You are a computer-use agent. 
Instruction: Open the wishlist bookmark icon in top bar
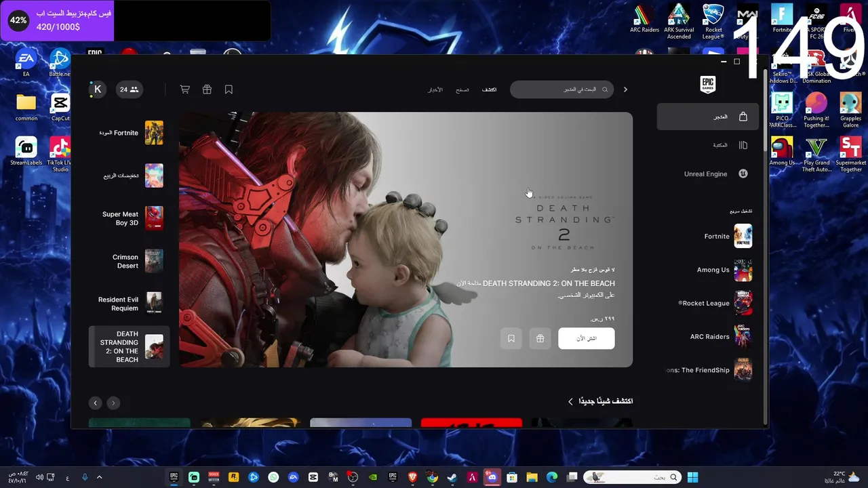point(229,89)
